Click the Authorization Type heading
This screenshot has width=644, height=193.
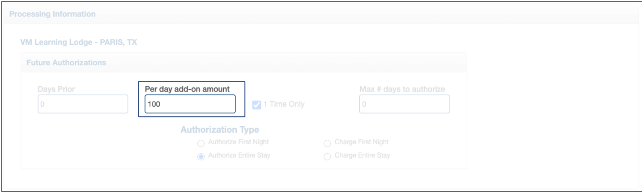coord(220,130)
